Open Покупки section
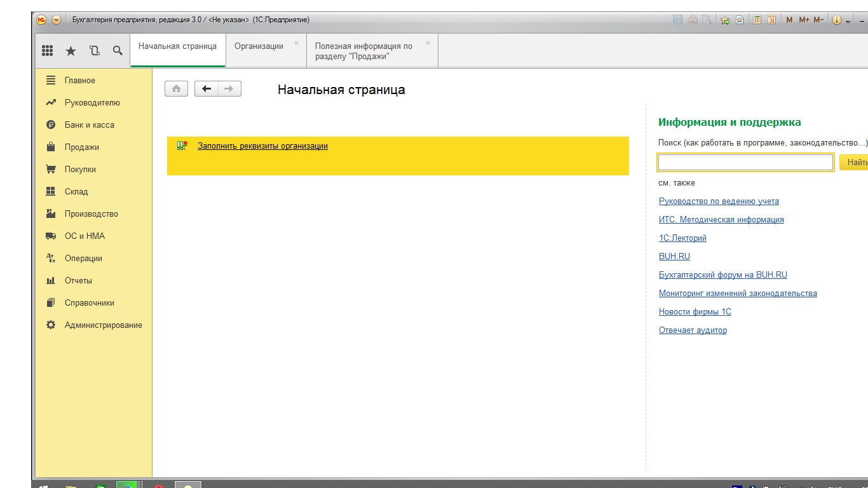868x488 pixels. pos(94,170)
